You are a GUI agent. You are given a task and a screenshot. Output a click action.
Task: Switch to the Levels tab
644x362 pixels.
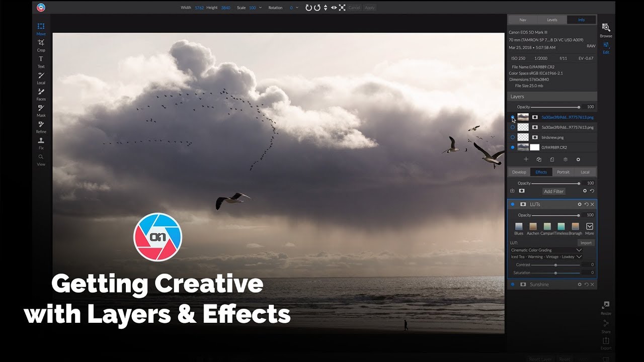[x=552, y=20]
